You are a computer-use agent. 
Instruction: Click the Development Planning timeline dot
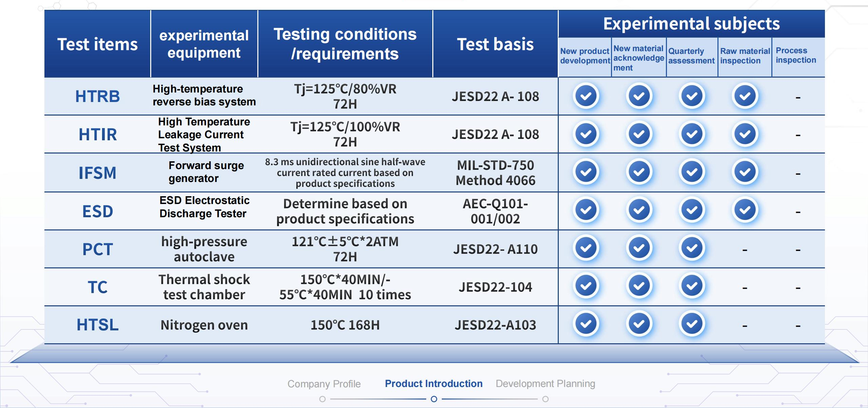(x=545, y=399)
